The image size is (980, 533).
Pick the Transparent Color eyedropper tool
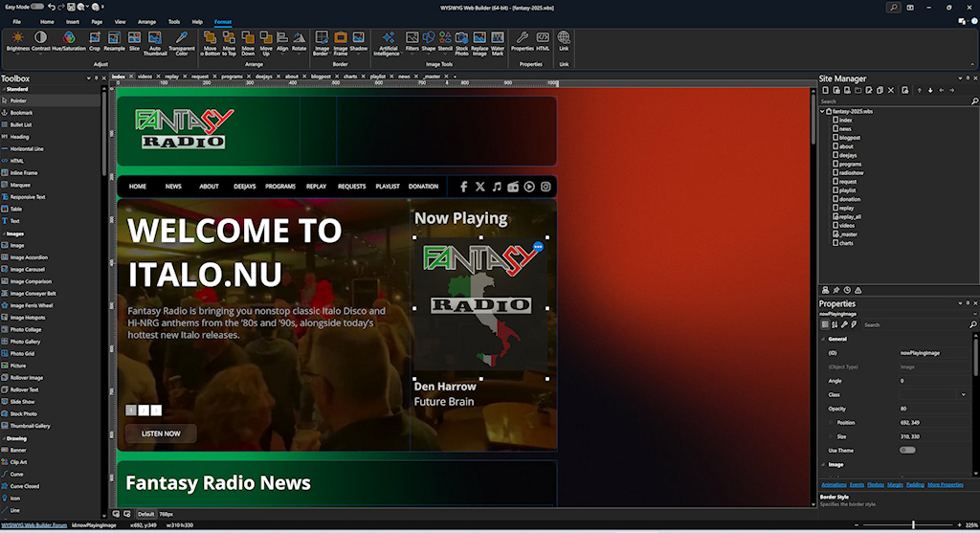(181, 43)
